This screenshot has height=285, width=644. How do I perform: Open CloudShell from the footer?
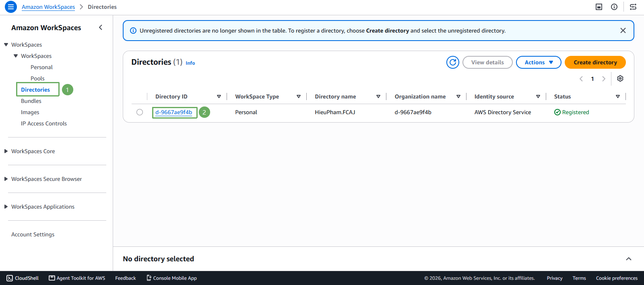(x=23, y=278)
